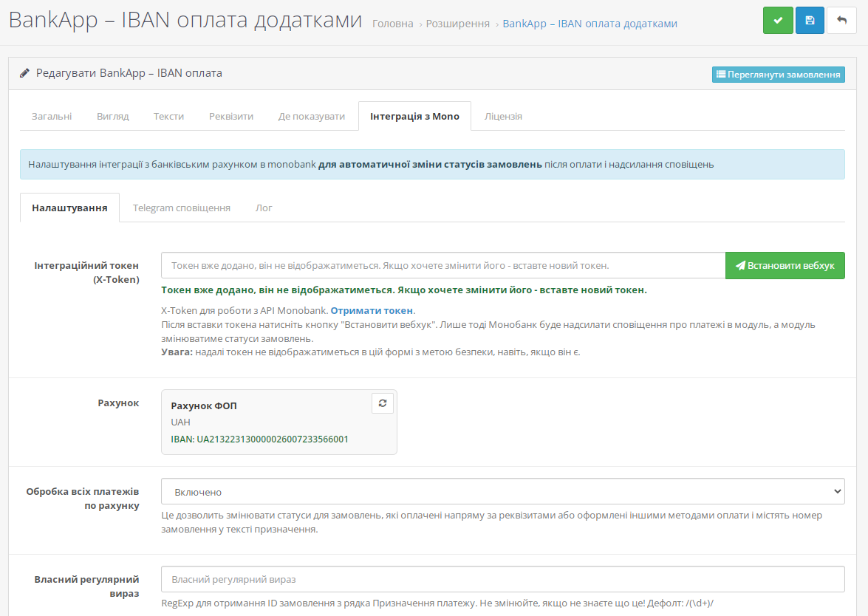Go to the Реквізити tab

pyautogui.click(x=231, y=117)
